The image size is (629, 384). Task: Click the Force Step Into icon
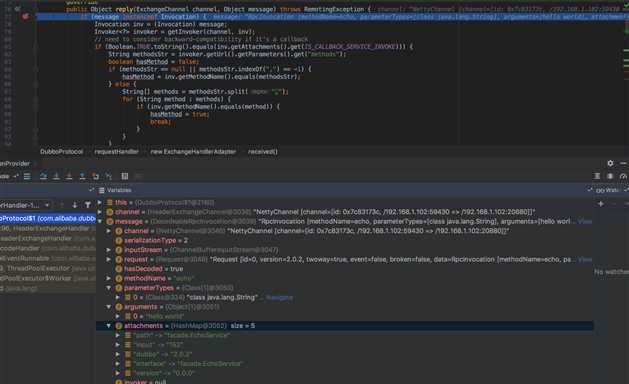point(69,176)
